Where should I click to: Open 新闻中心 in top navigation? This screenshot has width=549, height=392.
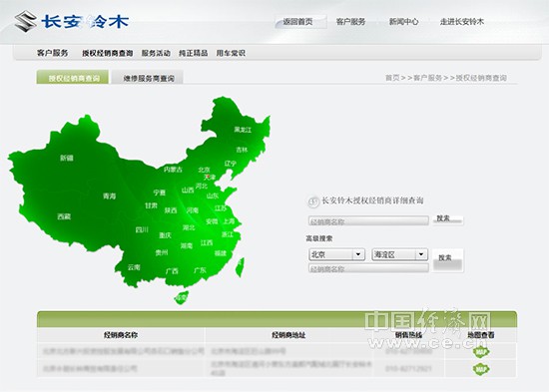(403, 22)
